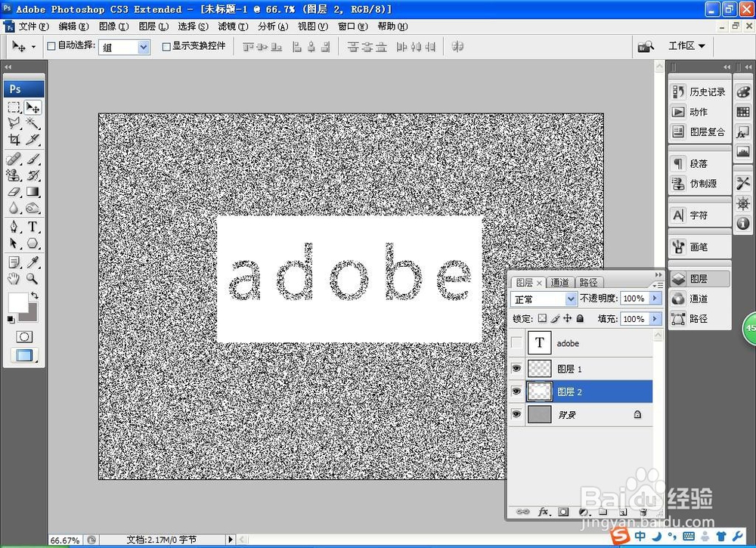Open the 不透明度 opacity slider arrow

[x=655, y=299]
